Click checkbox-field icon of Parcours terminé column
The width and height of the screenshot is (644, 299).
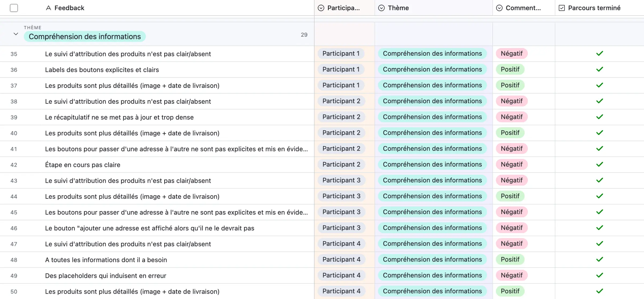point(562,8)
